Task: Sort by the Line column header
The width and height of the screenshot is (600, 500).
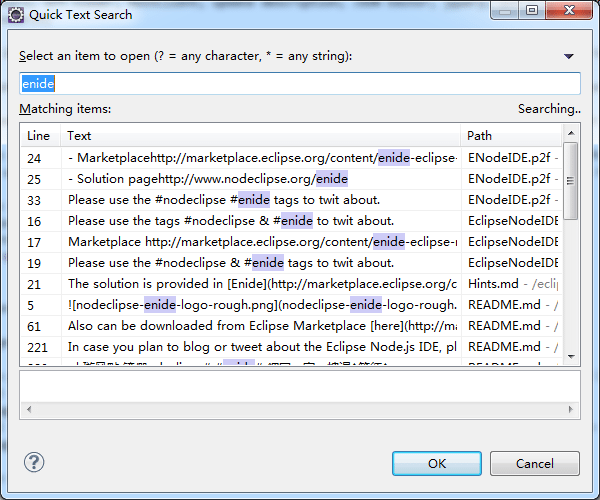Action: tap(40, 136)
